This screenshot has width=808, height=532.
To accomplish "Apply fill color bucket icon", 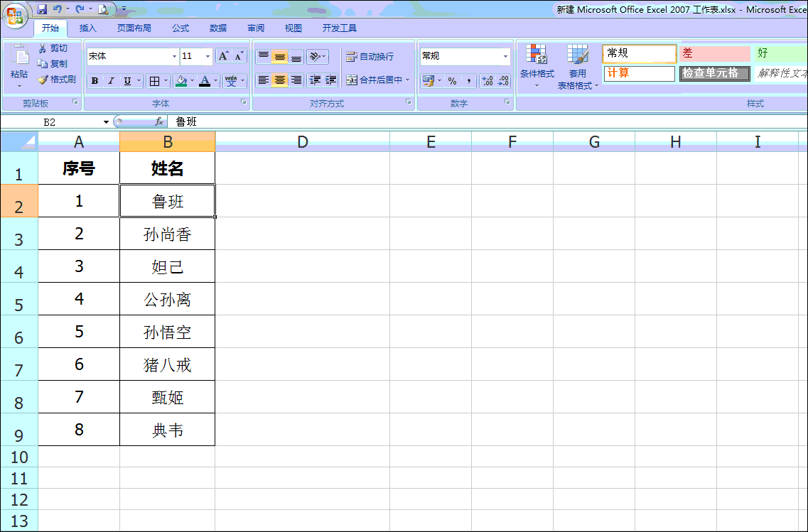I will [x=181, y=81].
